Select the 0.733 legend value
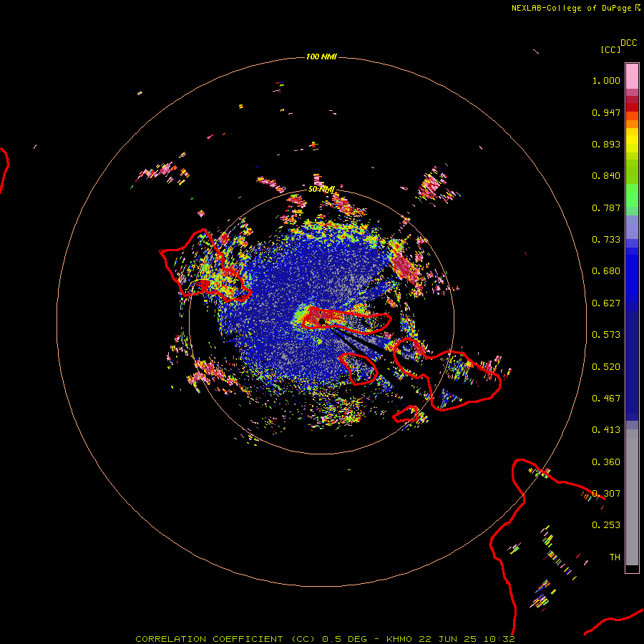 point(606,240)
